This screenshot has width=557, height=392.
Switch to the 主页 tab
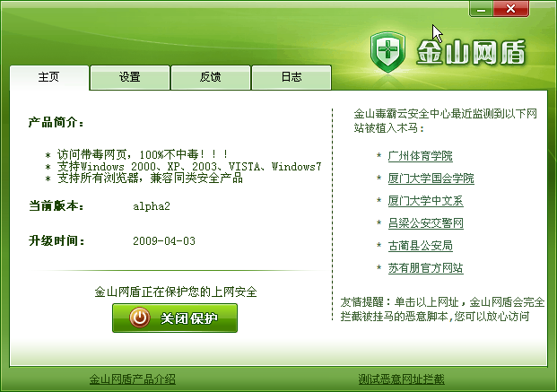[49, 77]
